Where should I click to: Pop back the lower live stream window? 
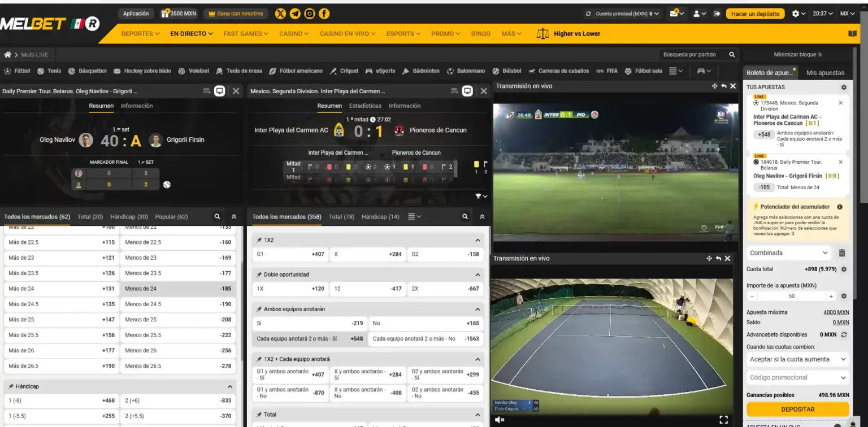[x=719, y=258]
